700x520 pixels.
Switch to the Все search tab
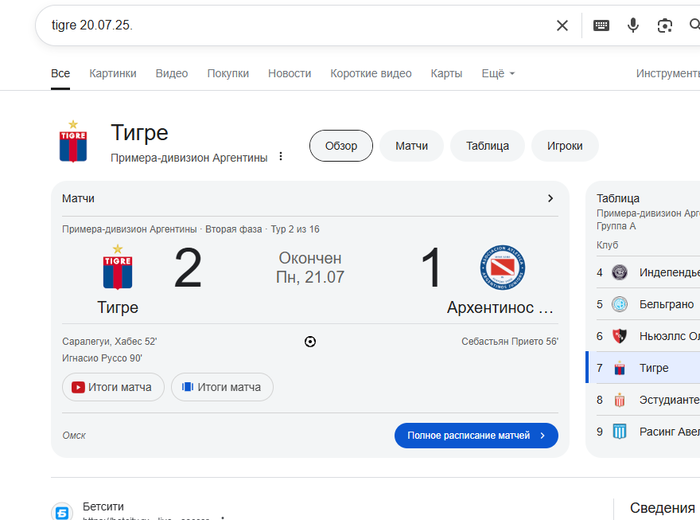[x=60, y=73]
